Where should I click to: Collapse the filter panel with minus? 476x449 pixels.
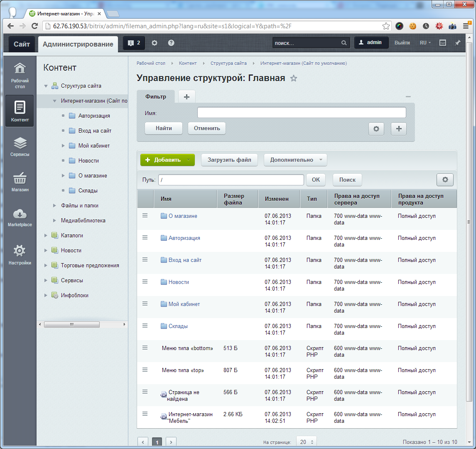(x=408, y=96)
